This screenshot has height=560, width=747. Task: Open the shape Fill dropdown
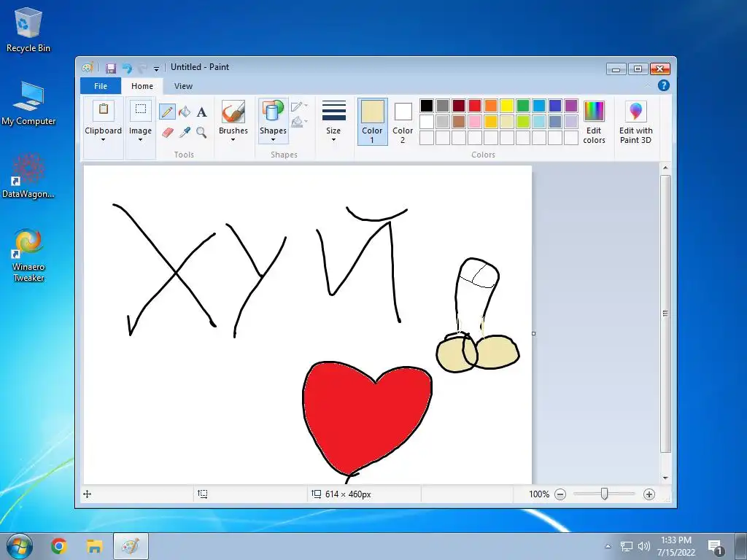coord(299,122)
